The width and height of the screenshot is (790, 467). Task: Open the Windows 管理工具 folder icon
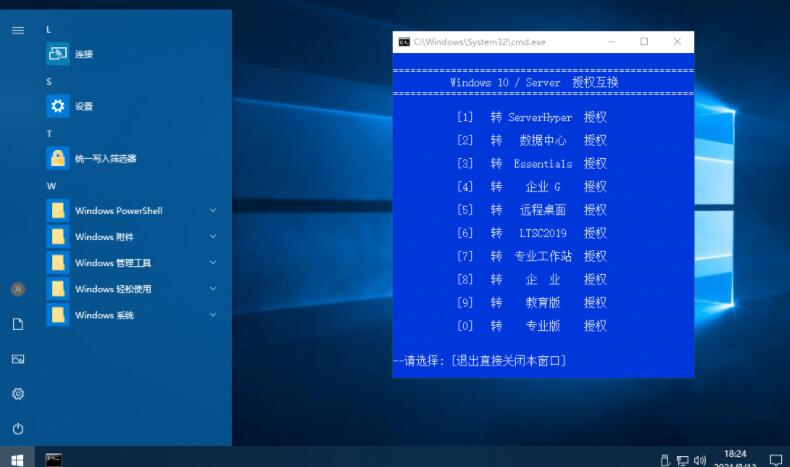(x=58, y=263)
